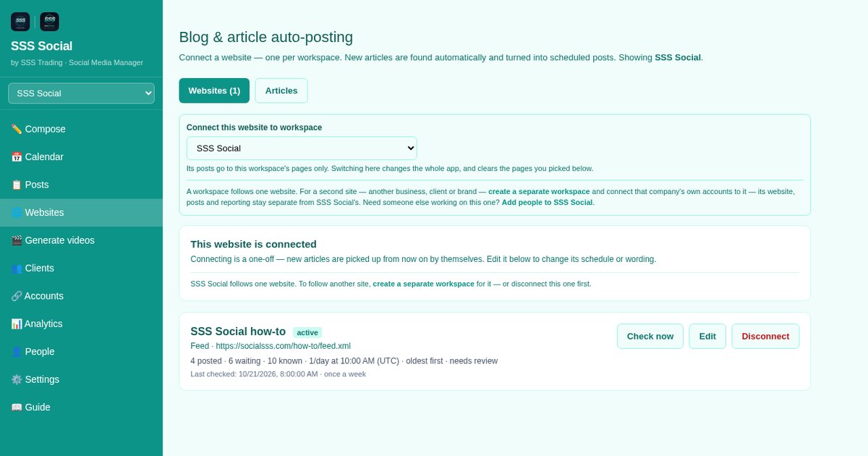This screenshot has height=456, width=868.
Task: Click the calendar icon in sidebar
Action: [17, 157]
